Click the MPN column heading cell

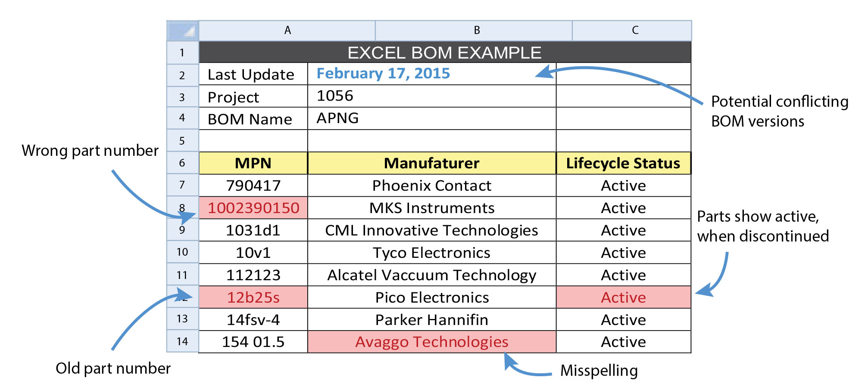[253, 163]
